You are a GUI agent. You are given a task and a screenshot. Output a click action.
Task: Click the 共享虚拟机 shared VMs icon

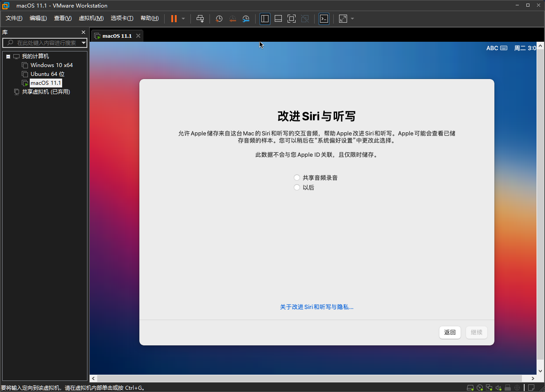[x=17, y=92]
